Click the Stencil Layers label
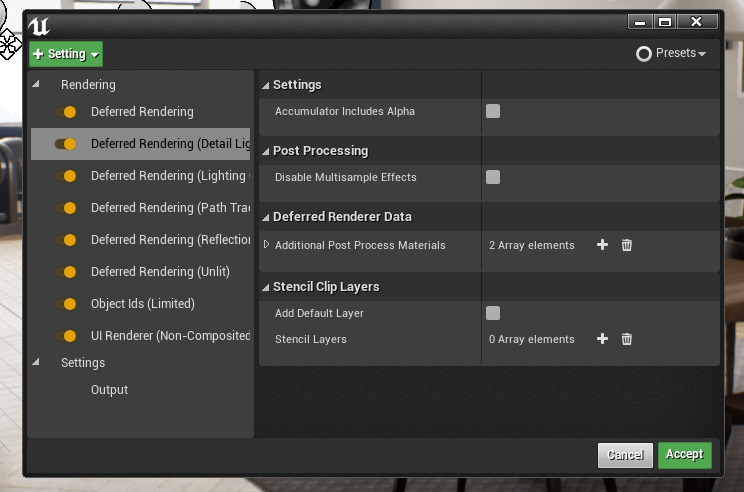Viewport: 744px width, 492px height. tap(311, 339)
